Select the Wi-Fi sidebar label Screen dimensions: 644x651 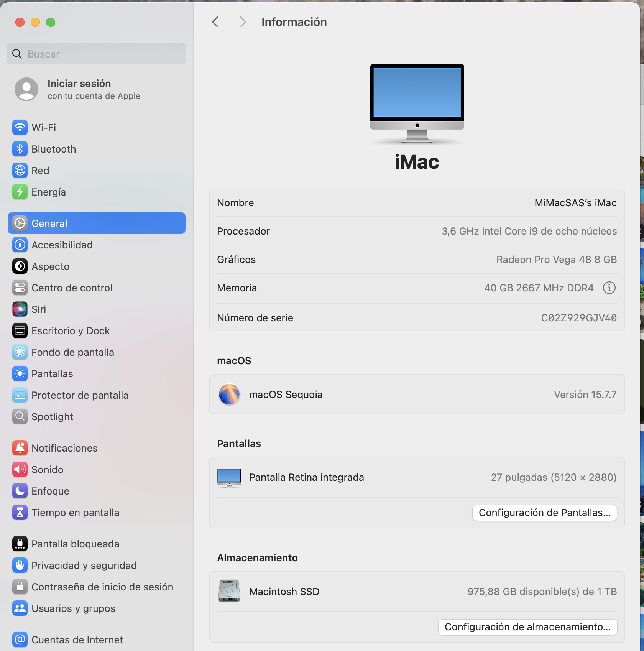(x=44, y=128)
